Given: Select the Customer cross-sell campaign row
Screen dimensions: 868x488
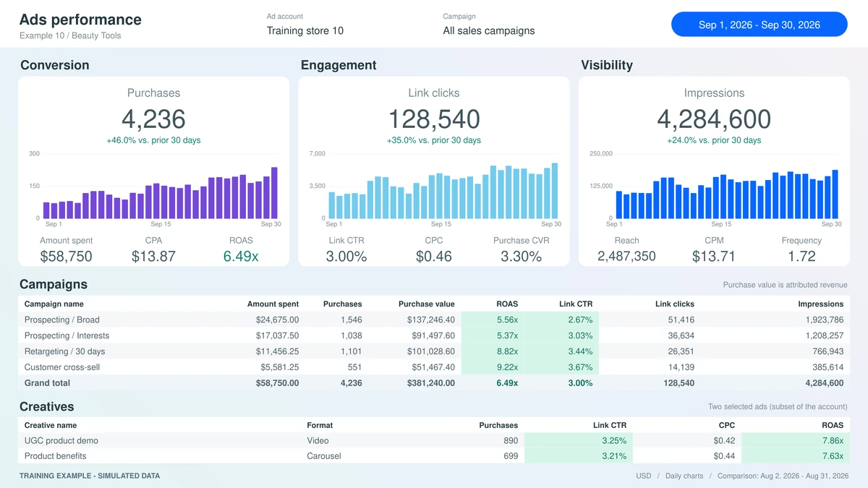Looking at the screenshot, I should 434,367.
